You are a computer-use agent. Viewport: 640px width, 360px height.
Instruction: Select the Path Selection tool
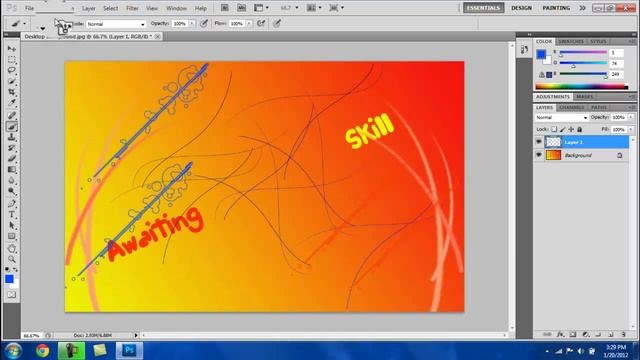11,225
